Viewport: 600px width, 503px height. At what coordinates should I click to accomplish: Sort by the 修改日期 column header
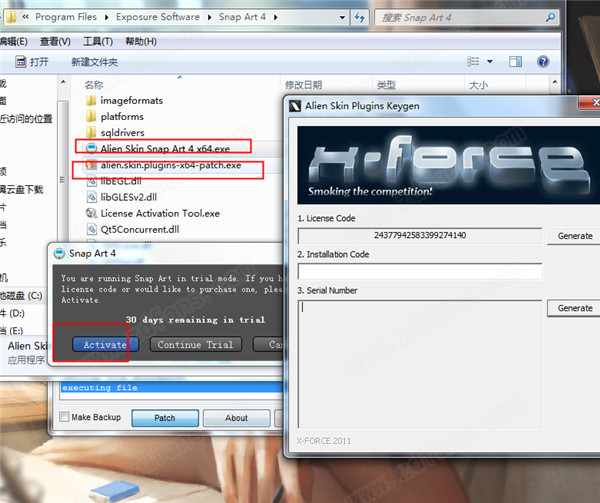(x=303, y=85)
